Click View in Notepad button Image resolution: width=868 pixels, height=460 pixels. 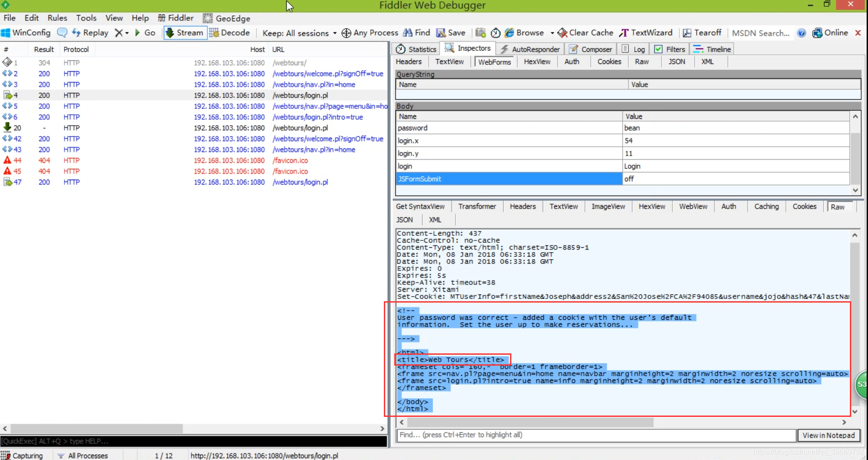click(829, 436)
